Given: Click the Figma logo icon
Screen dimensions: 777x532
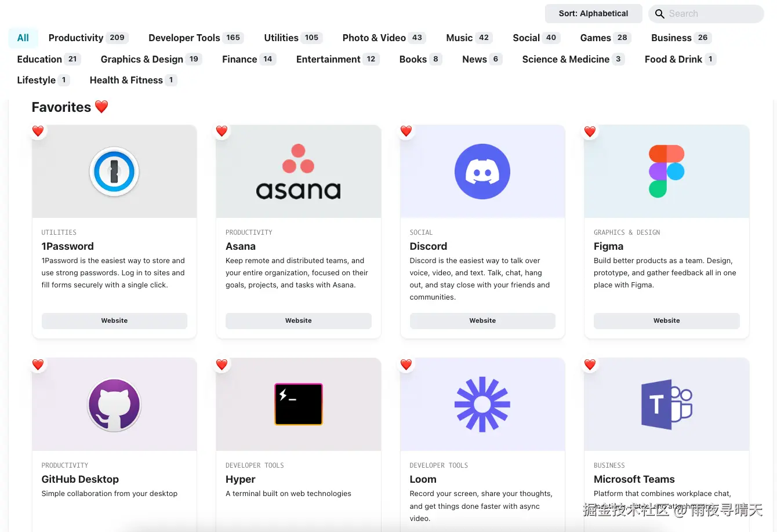Looking at the screenshot, I should pos(666,172).
